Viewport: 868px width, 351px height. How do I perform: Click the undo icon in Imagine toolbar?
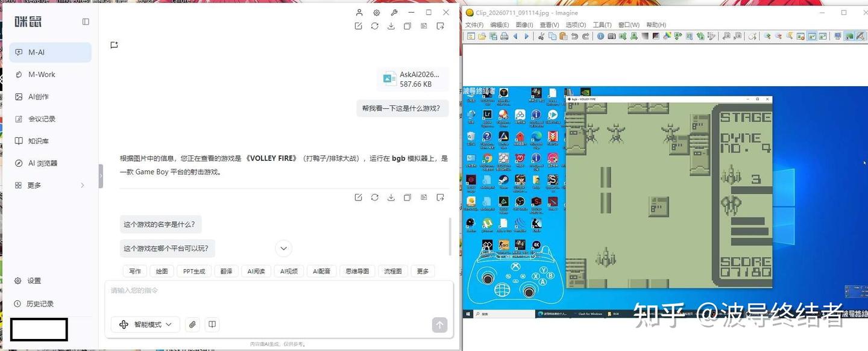click(574, 36)
